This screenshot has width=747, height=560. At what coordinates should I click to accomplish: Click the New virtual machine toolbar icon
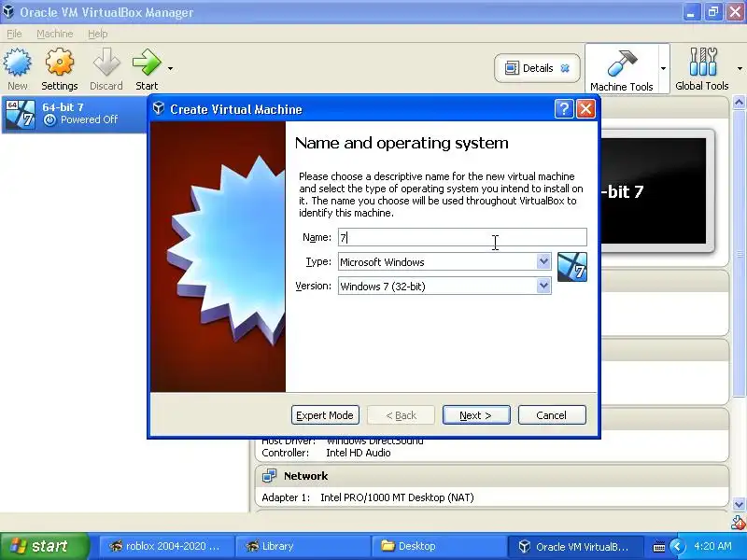pyautogui.click(x=18, y=63)
